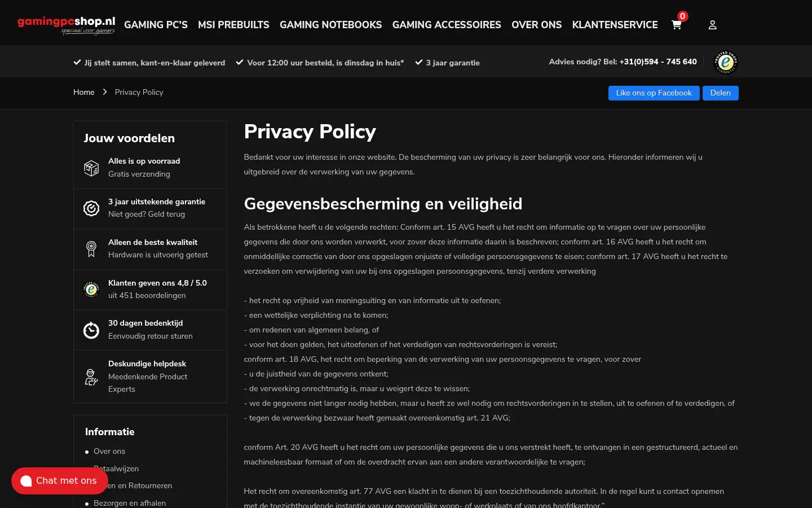Open the Betaalwijzen sidebar link

(x=116, y=468)
